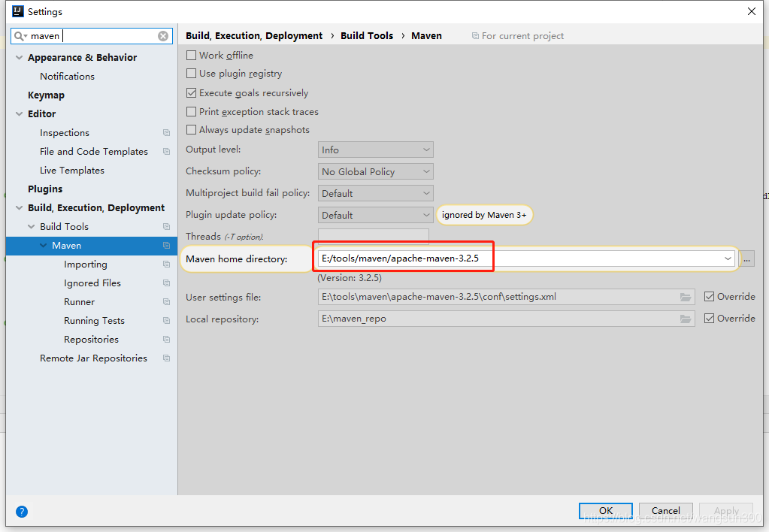Viewport: 769px width, 532px height.
Task: Expand Maven home directory dropdown arrow
Action: click(x=728, y=258)
